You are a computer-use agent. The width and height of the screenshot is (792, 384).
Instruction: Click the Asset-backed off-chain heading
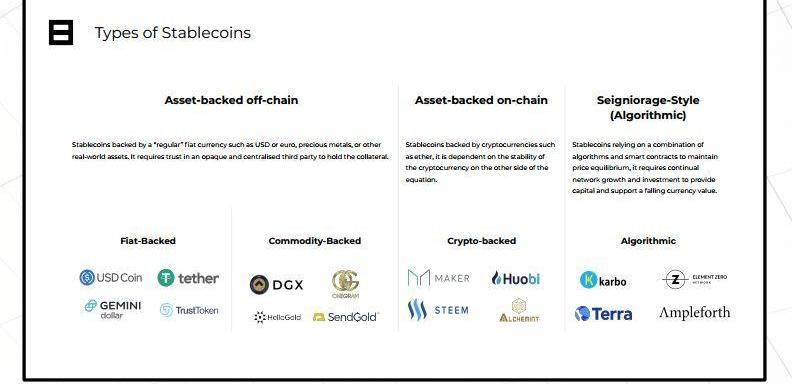tap(231, 100)
